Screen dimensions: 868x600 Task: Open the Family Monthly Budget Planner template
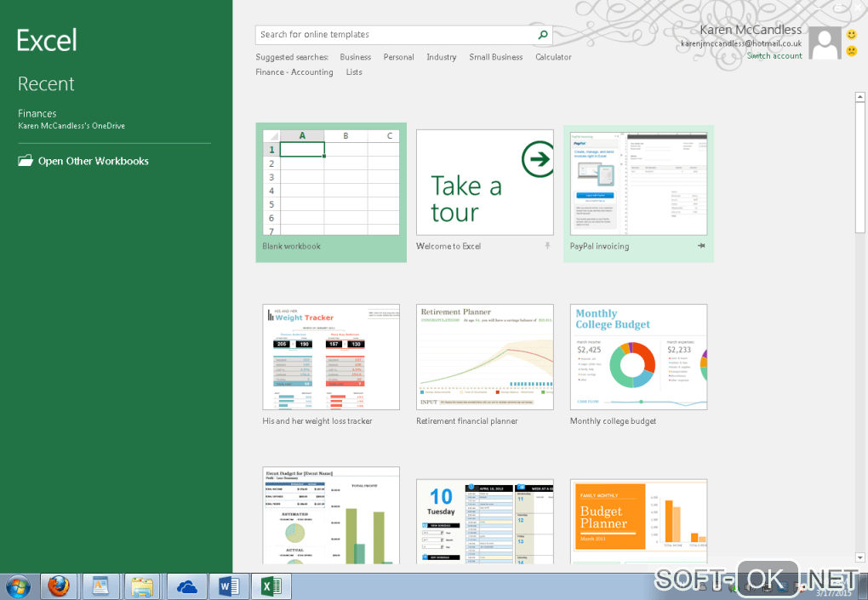click(638, 522)
